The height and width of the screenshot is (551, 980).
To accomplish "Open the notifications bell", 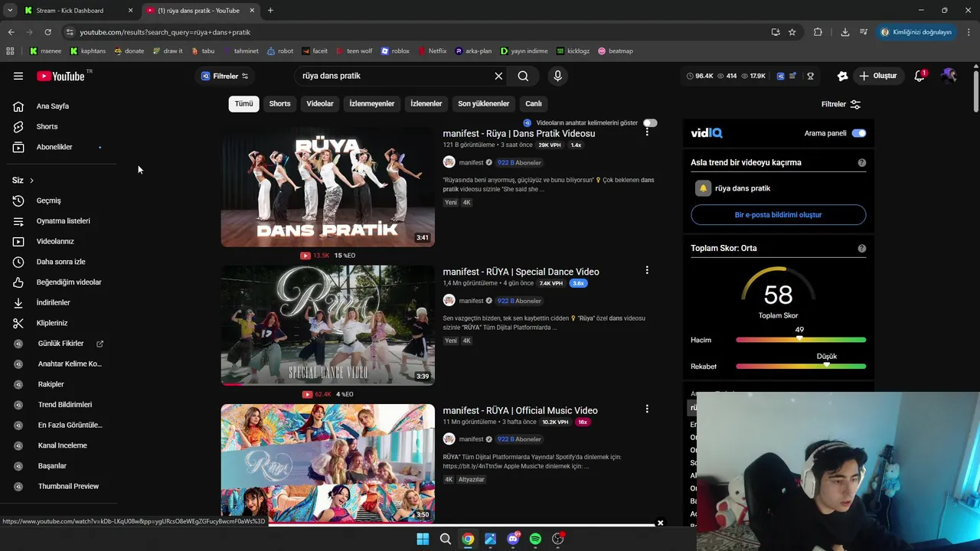I will 920,76.
